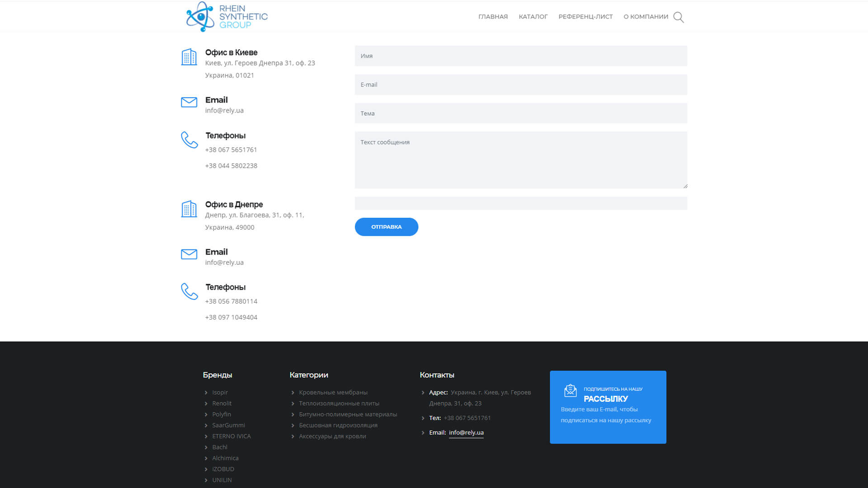868x488 pixels.
Task: Click the Kyiv office building icon
Action: [x=189, y=57]
